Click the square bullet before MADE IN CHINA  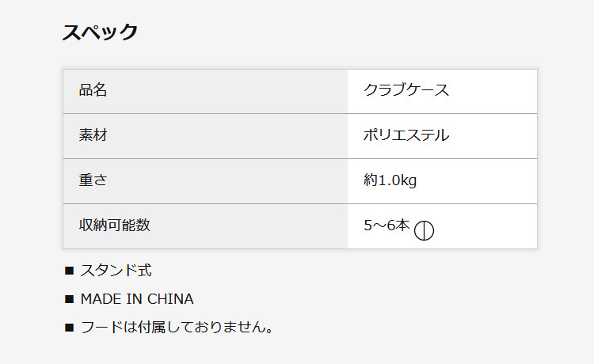pyautogui.click(x=69, y=300)
